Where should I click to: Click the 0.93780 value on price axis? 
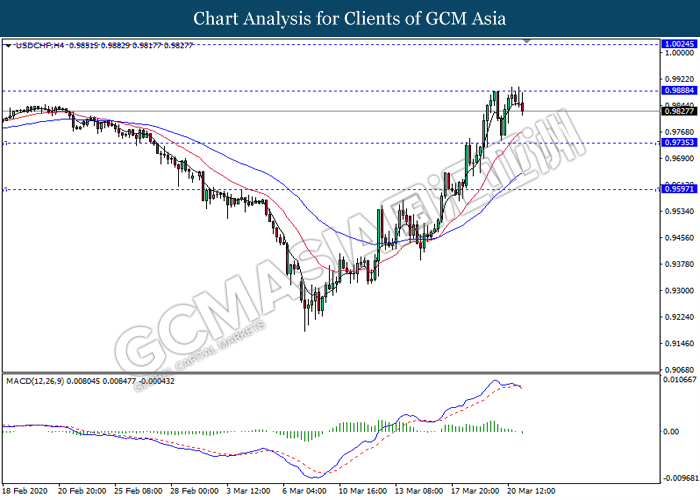click(x=679, y=264)
